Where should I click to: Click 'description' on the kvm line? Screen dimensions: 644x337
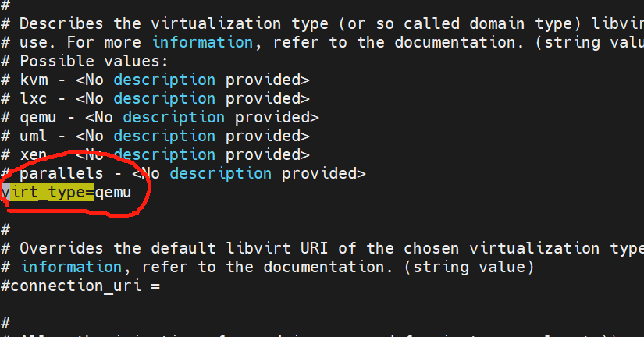click(x=164, y=80)
